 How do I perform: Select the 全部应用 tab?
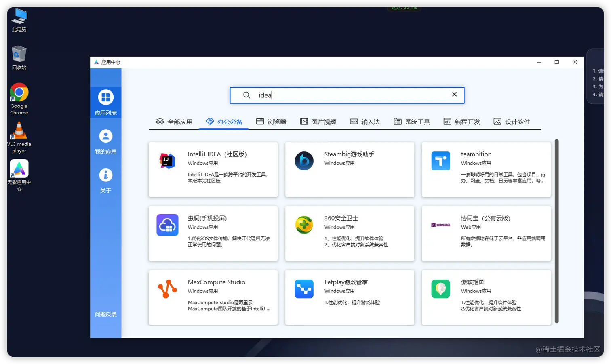[174, 122]
